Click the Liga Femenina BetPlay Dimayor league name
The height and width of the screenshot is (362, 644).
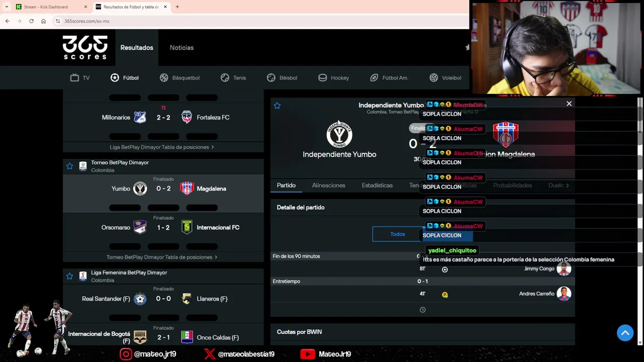point(129,273)
